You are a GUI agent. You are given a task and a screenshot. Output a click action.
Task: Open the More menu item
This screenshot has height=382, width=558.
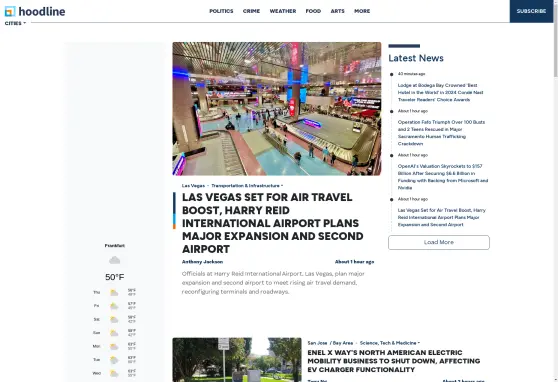[362, 11]
